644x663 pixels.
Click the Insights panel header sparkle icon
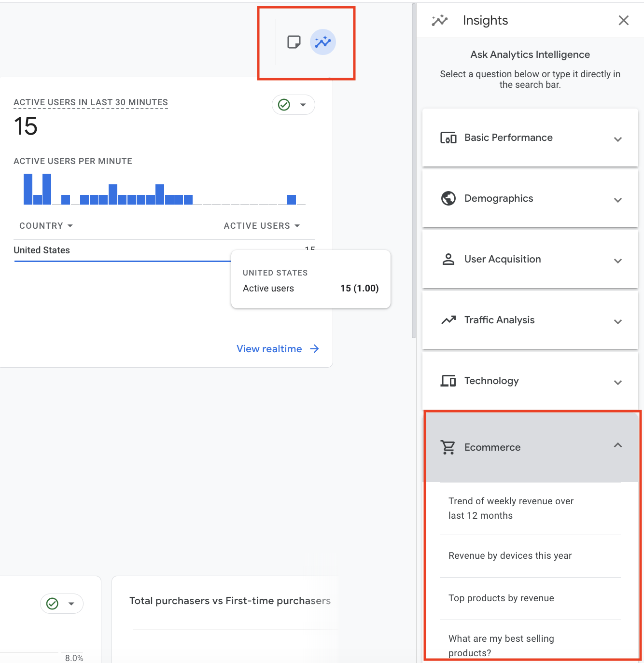[x=440, y=20]
